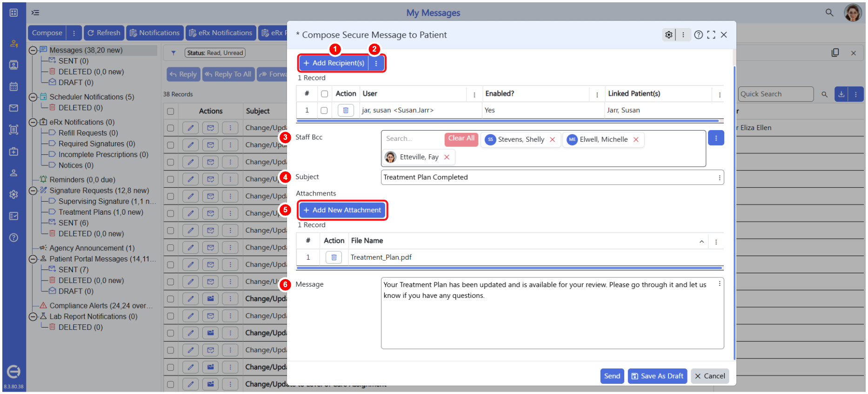Open the Notifications toolbar tab

(154, 33)
